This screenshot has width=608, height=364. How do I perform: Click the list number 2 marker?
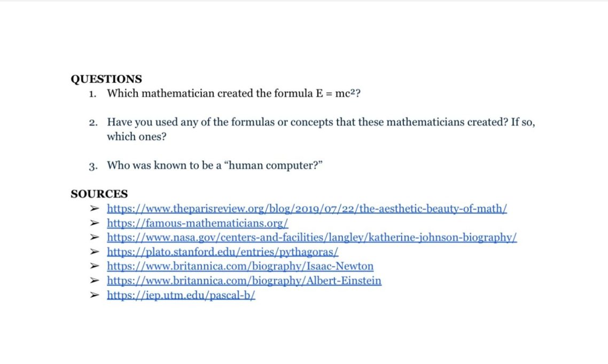click(x=93, y=123)
